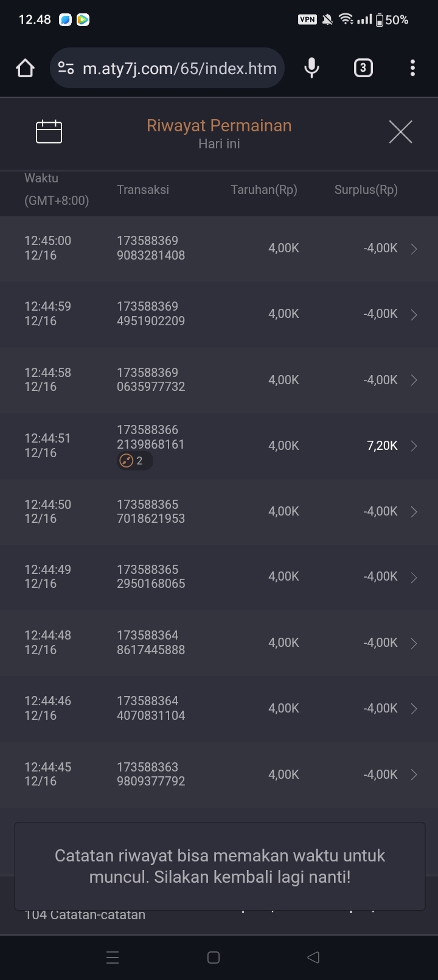Open the tab switcher showing 3 tabs

(363, 68)
